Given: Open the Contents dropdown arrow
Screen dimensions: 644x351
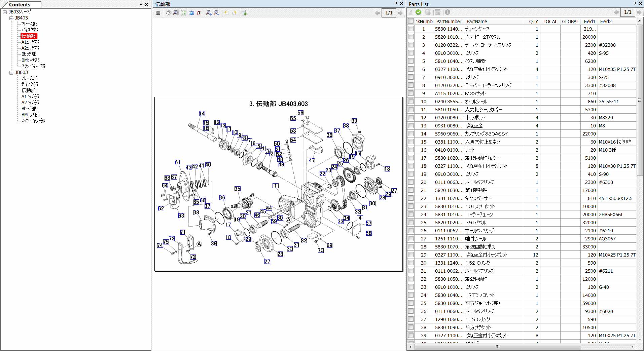Looking at the screenshot, I should (140, 4).
